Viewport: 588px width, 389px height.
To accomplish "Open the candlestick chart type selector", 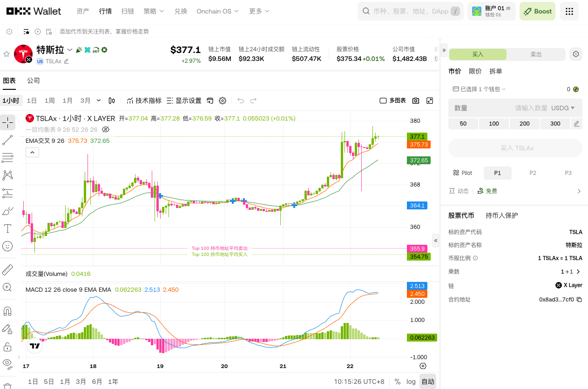I will [112, 101].
